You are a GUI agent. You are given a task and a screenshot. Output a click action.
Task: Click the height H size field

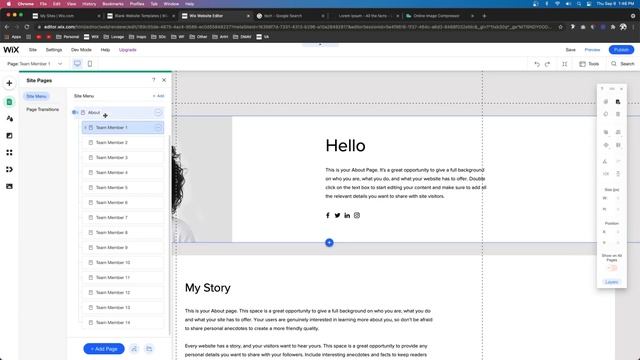(611, 209)
